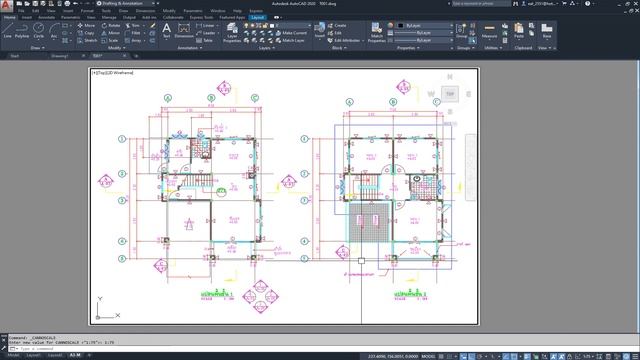Click the layer color swatch
This screenshot has height=360, width=640.
272,25
